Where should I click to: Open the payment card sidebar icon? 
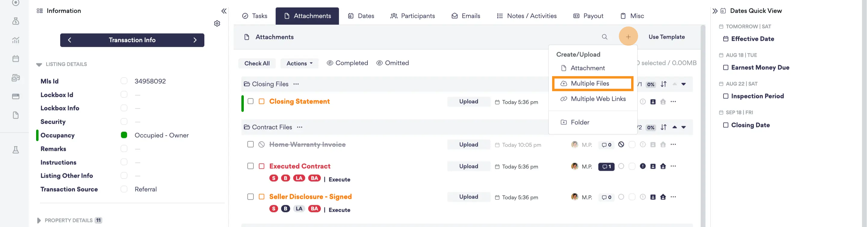click(16, 96)
